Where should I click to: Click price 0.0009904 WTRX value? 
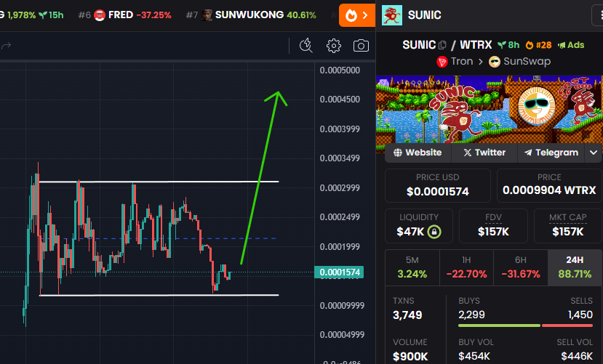[549, 190]
